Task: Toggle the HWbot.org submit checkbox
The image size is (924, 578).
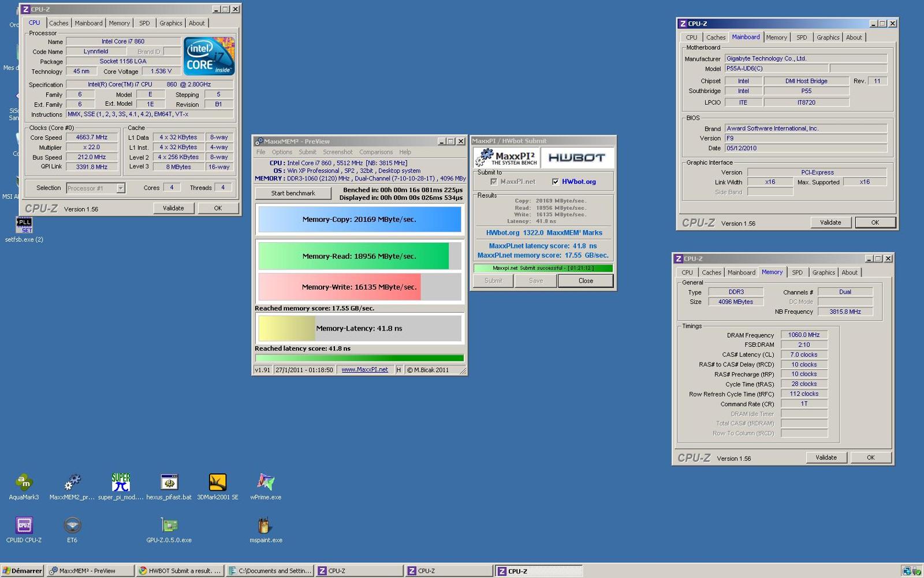Action: 556,181
